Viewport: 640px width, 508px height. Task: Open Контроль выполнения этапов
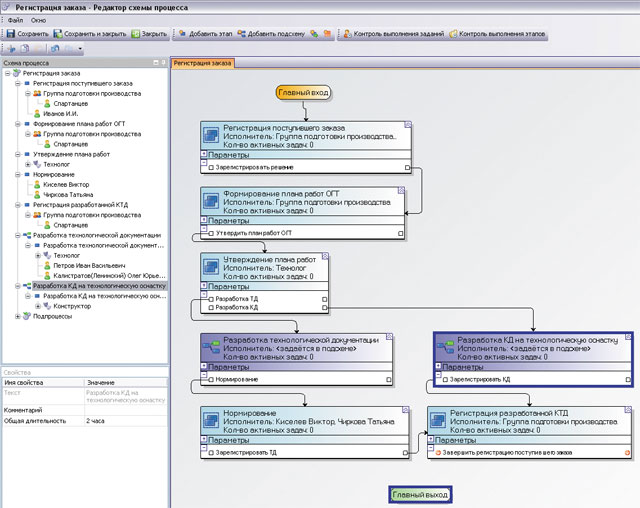coord(497,34)
